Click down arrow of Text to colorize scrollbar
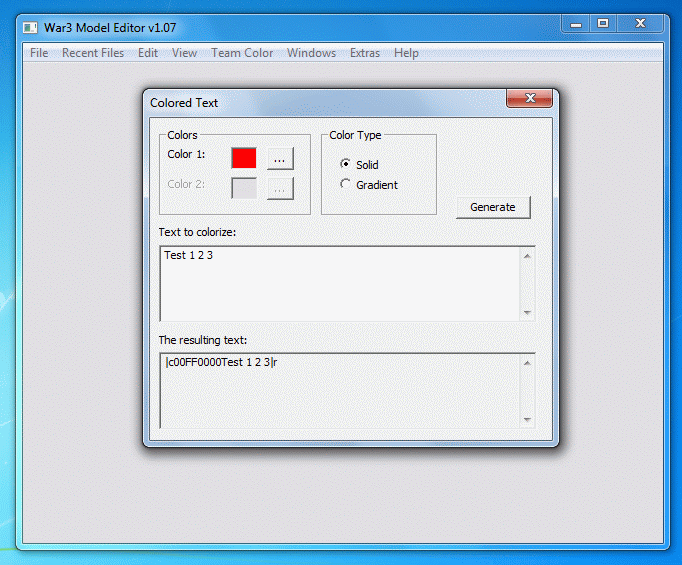 point(527,312)
